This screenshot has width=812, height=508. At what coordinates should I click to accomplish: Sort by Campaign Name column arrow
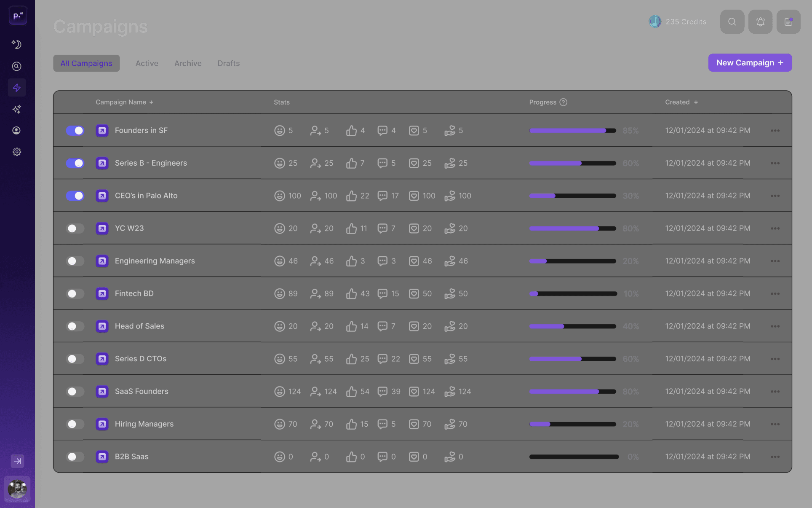(151, 102)
